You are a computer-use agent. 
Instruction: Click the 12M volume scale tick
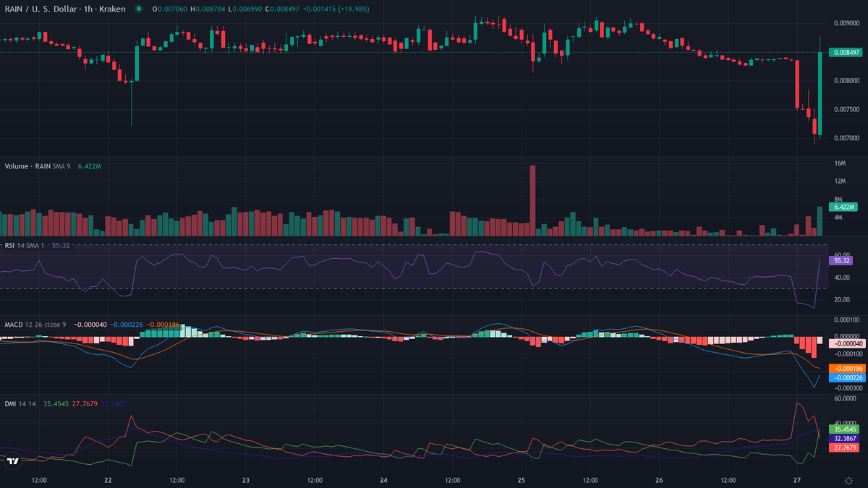(x=839, y=181)
